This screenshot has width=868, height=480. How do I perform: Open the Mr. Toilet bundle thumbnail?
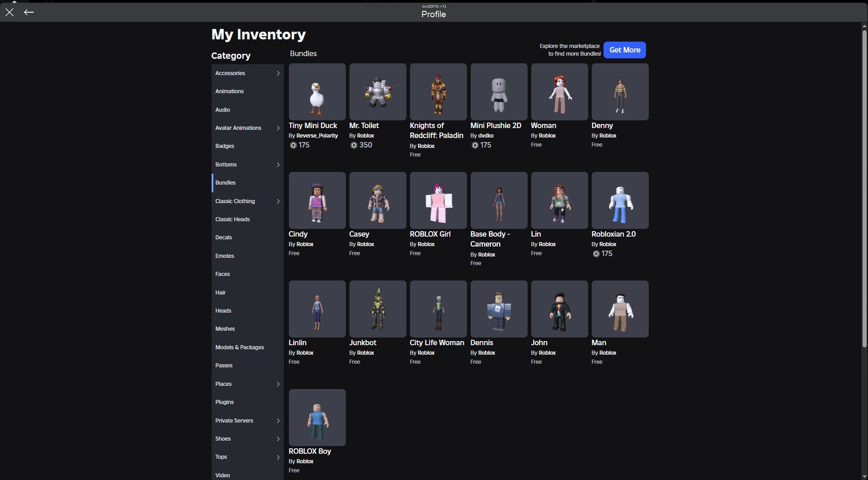tap(377, 92)
